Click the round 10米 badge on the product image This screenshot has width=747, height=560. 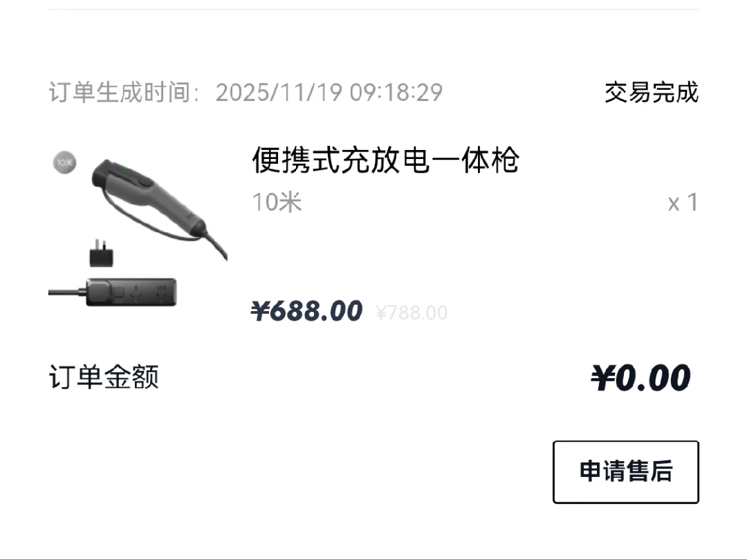coord(64,162)
